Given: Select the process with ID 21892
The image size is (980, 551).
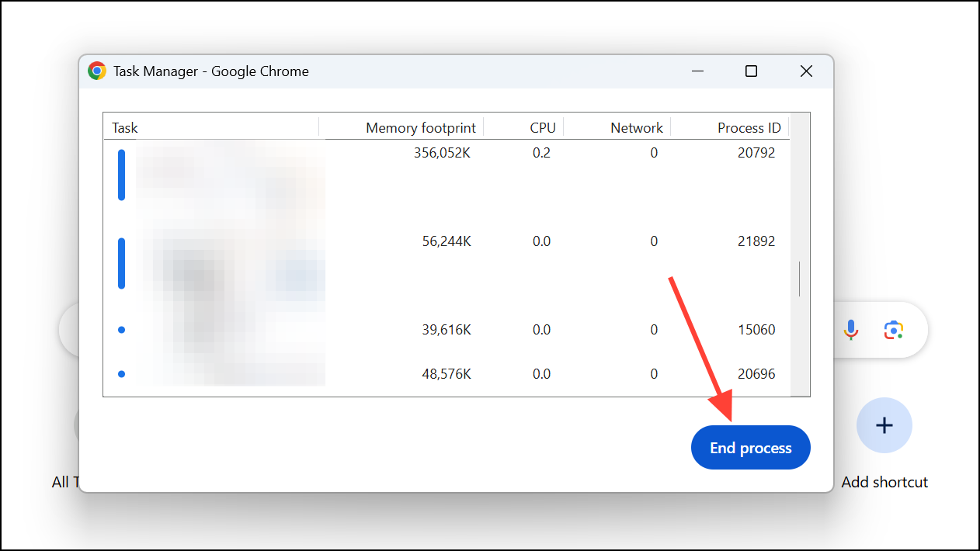Looking at the screenshot, I should (756, 241).
